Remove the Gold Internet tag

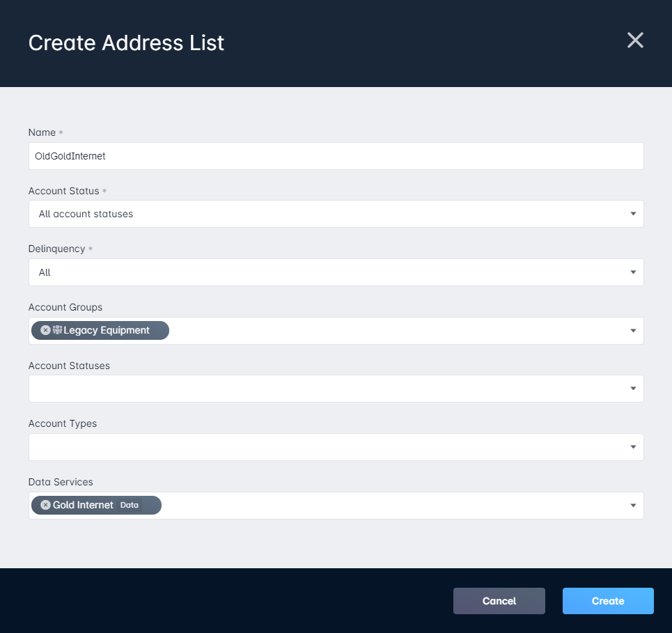tap(45, 505)
